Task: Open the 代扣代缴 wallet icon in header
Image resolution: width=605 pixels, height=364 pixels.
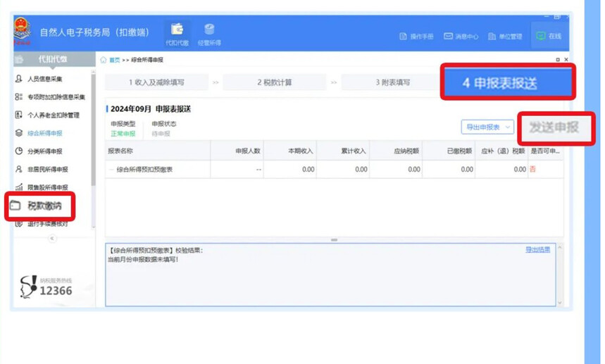Action: point(177,34)
